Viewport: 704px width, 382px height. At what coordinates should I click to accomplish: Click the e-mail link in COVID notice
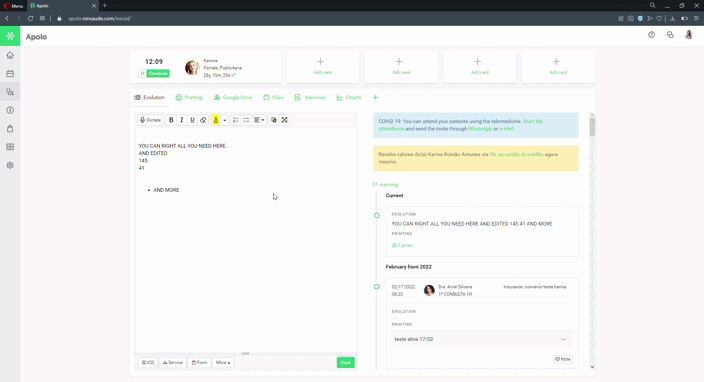coord(506,129)
